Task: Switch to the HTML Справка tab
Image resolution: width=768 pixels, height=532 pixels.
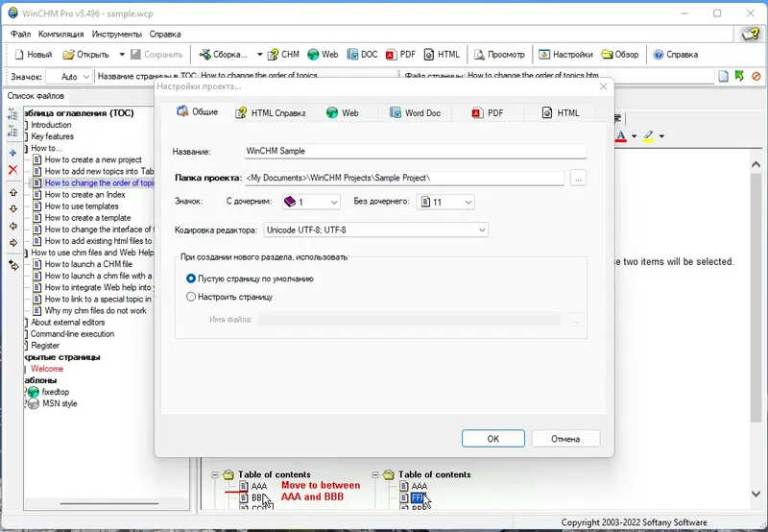Action: (x=270, y=113)
